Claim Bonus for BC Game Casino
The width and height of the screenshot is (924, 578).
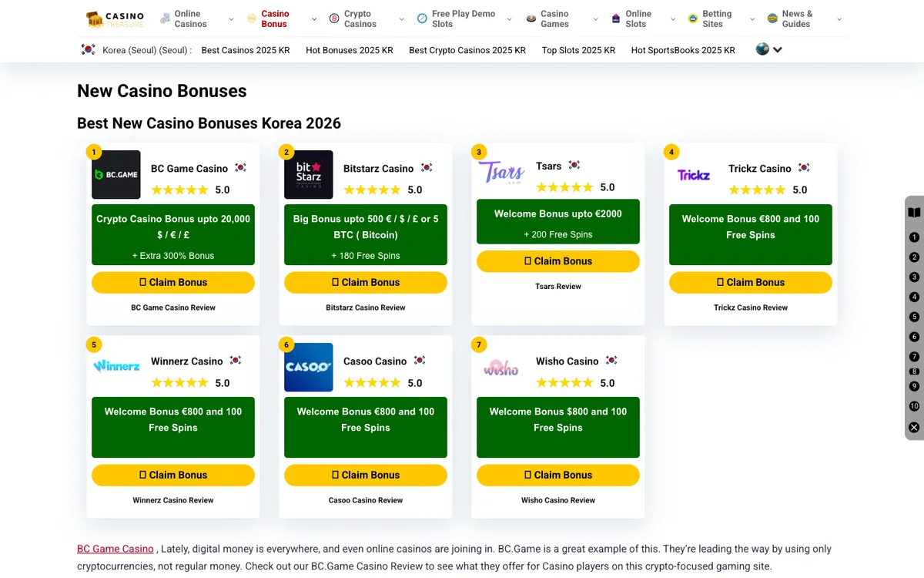[173, 282]
